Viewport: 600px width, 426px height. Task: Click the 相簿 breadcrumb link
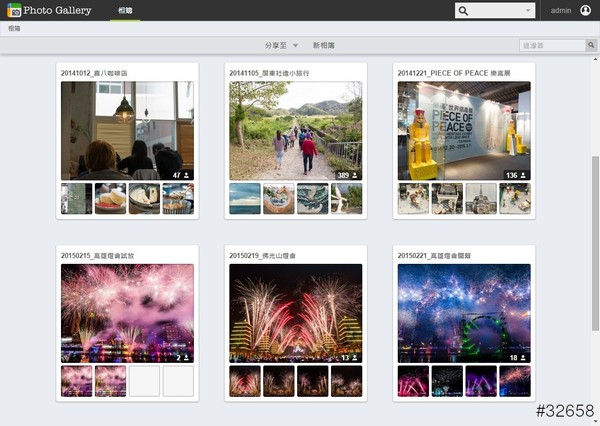coord(14,29)
